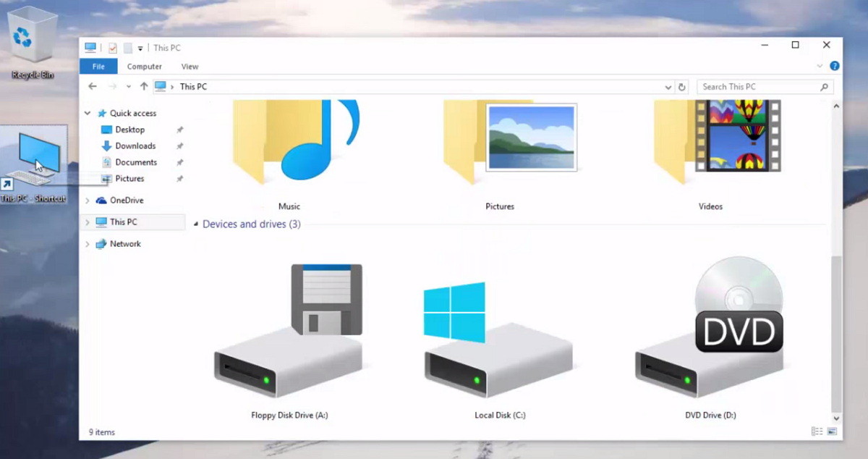Screen dimensions: 868x459
Task: Open the File menu tab
Action: coord(98,67)
